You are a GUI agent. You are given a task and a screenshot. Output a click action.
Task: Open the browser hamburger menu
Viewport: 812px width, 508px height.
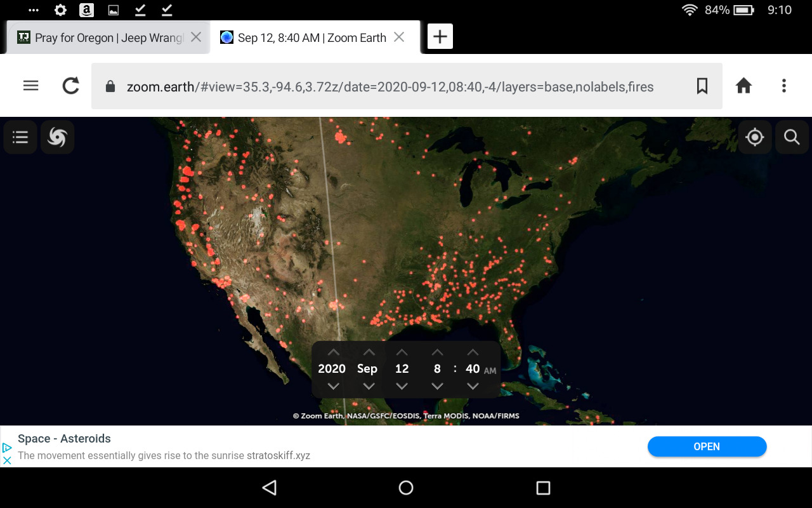30,86
